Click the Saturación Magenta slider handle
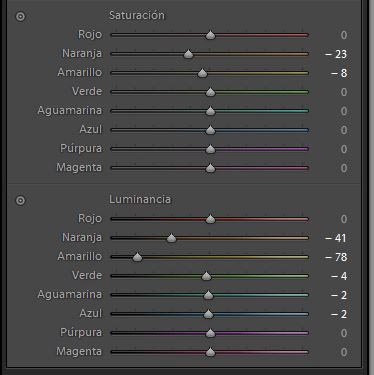 coord(210,168)
